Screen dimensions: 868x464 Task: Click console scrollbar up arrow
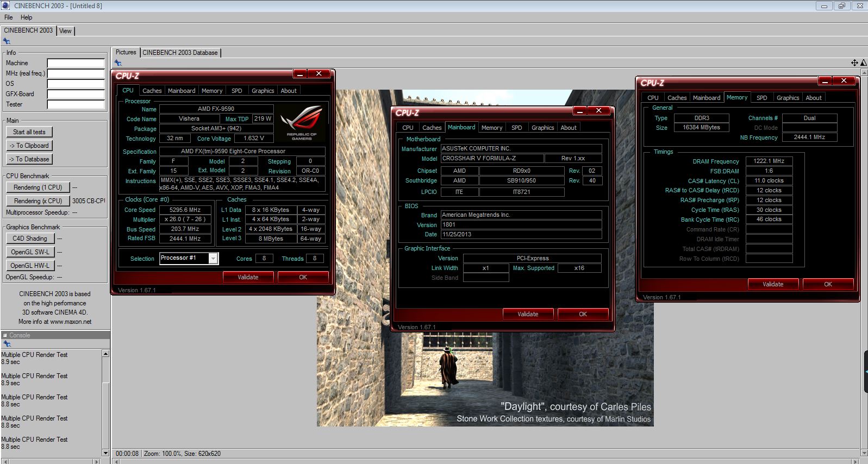click(105, 354)
